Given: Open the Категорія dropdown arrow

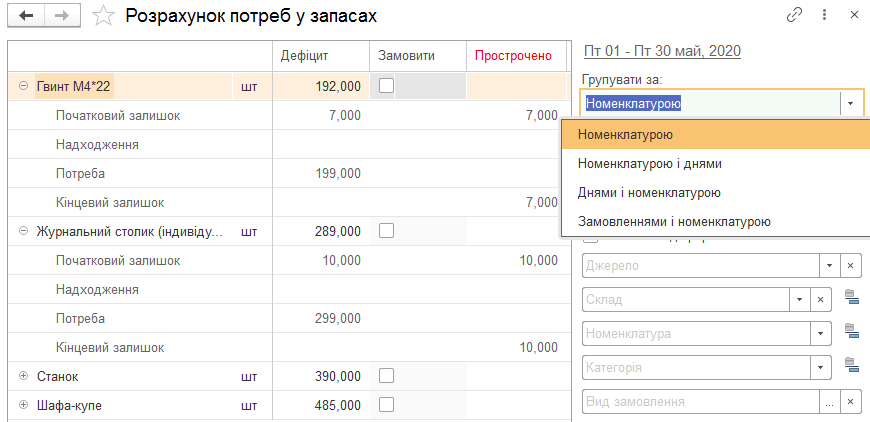Looking at the screenshot, I should coord(821,367).
